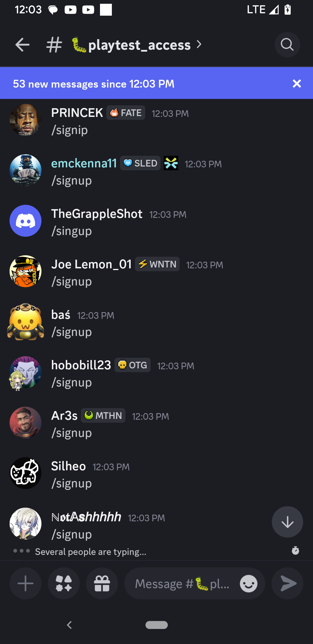Jump to latest messages arrow button
The image size is (313, 644).
click(287, 522)
